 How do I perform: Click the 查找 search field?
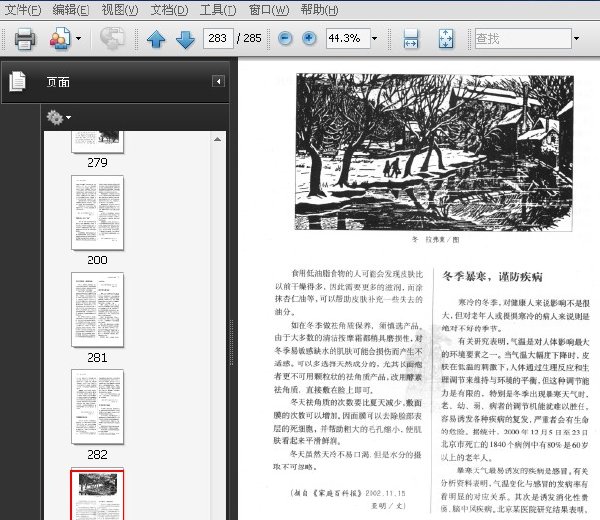coord(523,38)
